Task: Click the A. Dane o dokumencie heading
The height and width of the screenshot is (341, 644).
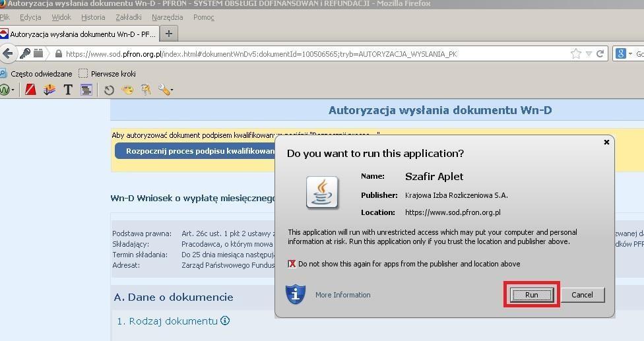Action: pyautogui.click(x=174, y=297)
